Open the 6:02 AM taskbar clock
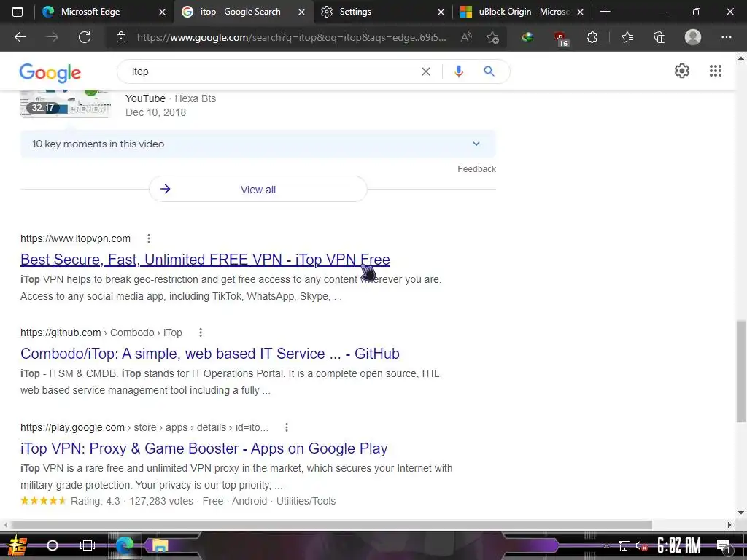Viewport: 747px width, 560px height. [679, 545]
